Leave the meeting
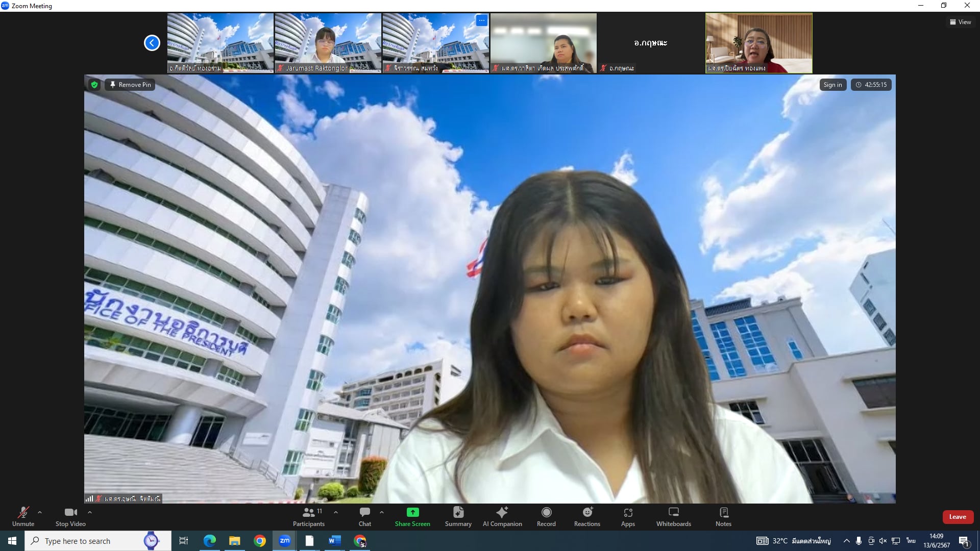 (957, 517)
